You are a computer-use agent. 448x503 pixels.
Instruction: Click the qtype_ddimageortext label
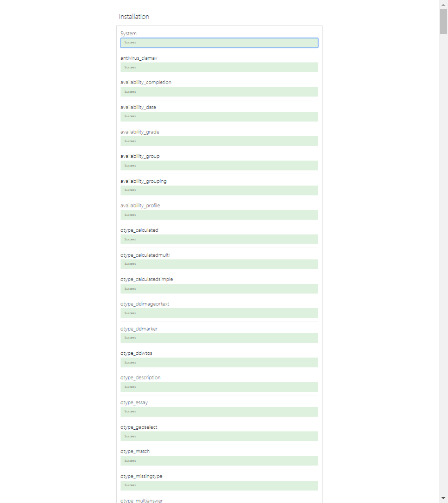[144, 304]
